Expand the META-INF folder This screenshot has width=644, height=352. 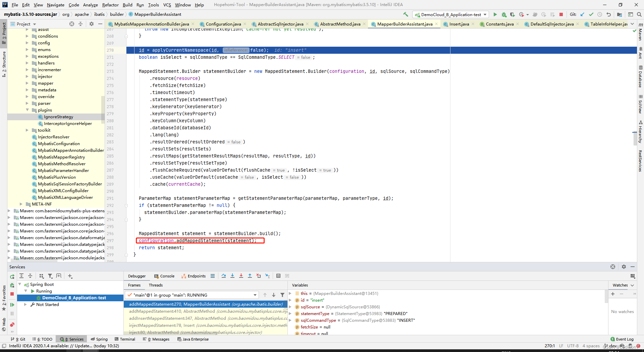pos(21,204)
